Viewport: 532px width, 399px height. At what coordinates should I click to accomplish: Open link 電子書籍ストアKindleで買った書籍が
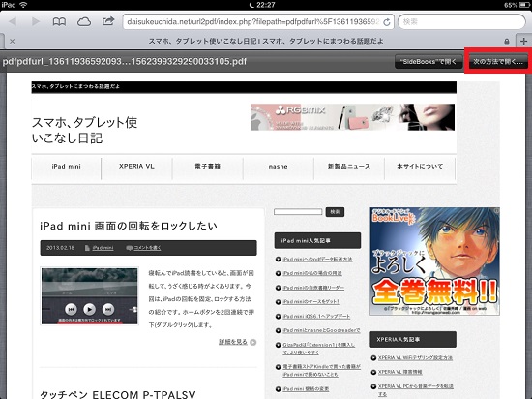(321, 371)
